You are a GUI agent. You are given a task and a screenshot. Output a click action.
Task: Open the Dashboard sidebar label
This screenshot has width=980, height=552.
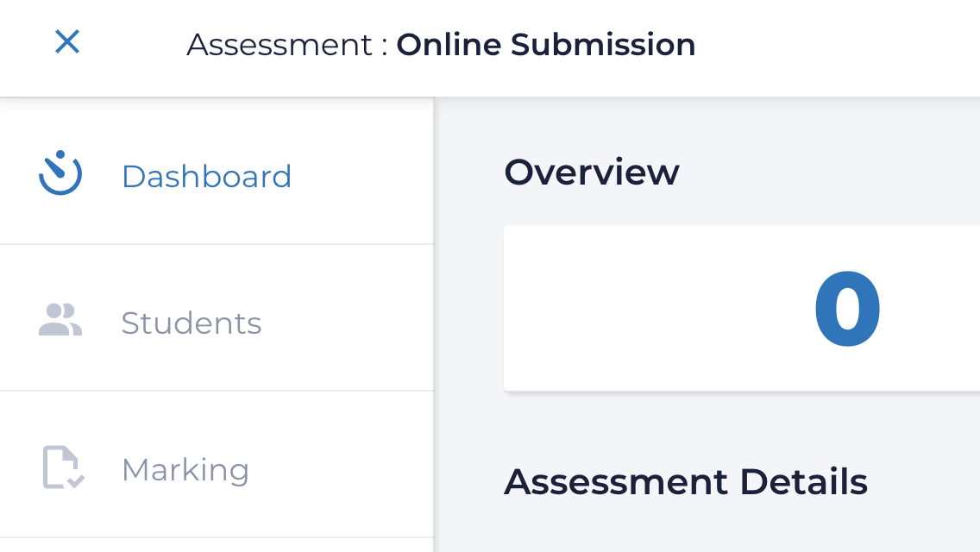(206, 177)
